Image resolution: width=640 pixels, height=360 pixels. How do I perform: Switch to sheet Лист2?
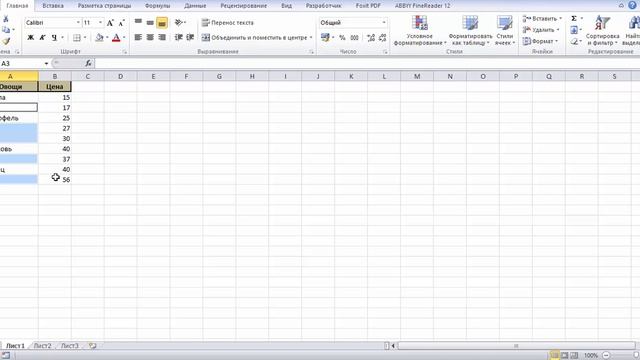(x=42, y=346)
